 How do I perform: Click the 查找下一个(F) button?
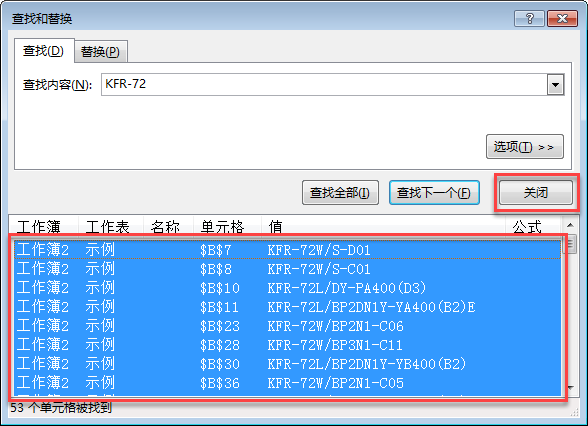(x=434, y=193)
